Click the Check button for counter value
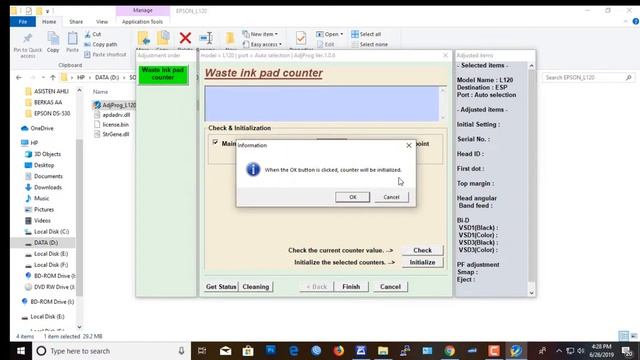640x360 pixels. point(422,250)
